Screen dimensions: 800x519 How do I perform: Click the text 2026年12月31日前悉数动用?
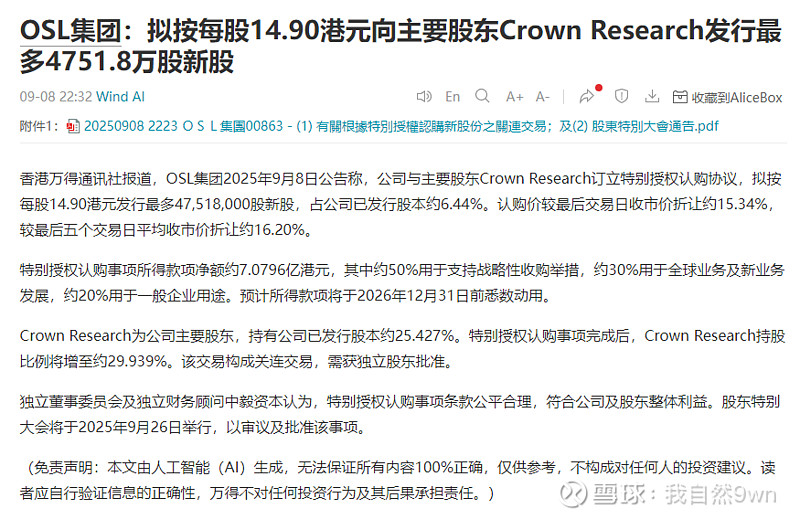click(450, 295)
